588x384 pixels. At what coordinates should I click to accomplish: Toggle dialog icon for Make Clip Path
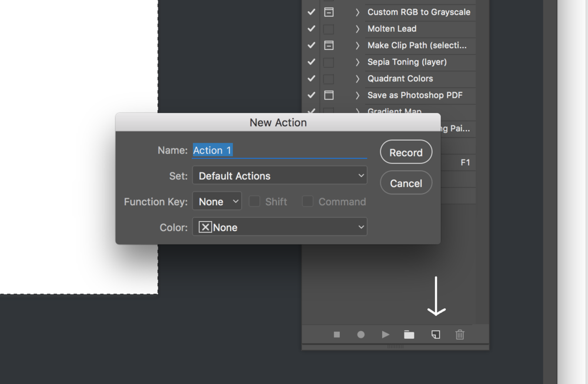tap(329, 45)
